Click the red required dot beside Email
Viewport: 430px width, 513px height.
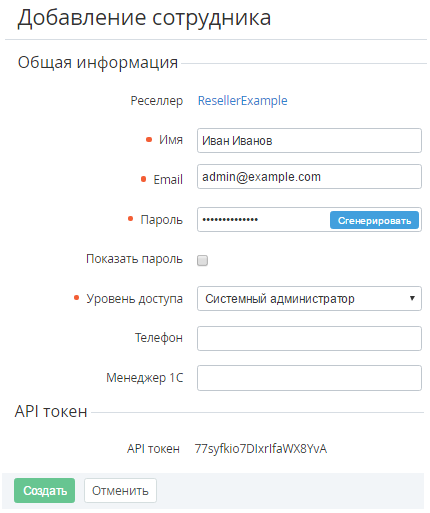[x=144, y=179]
